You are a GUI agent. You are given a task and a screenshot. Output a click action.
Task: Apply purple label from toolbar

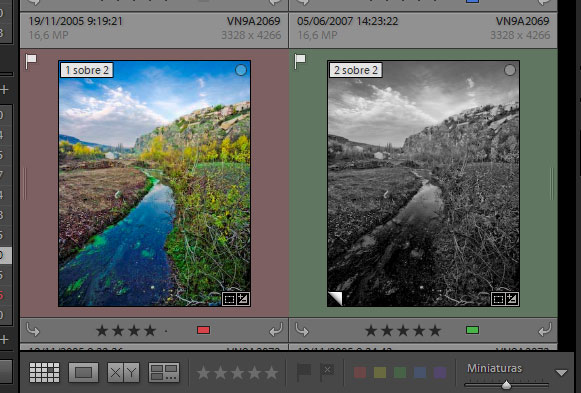point(440,372)
